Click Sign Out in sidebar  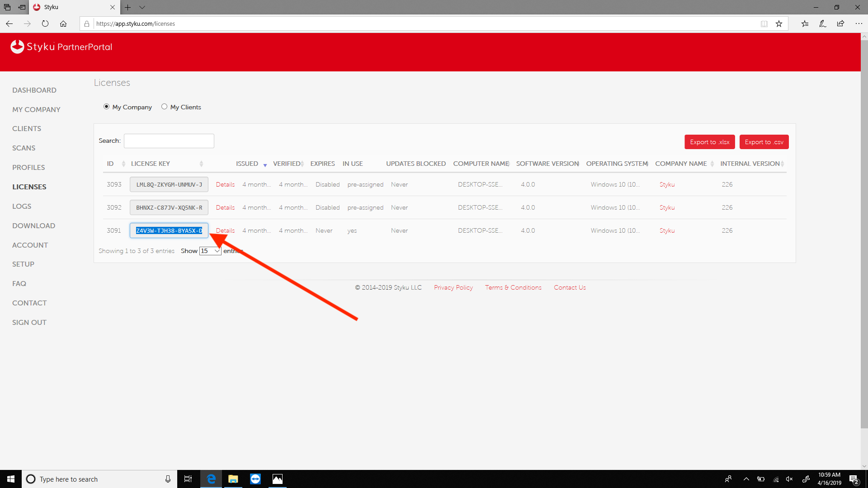(x=29, y=322)
